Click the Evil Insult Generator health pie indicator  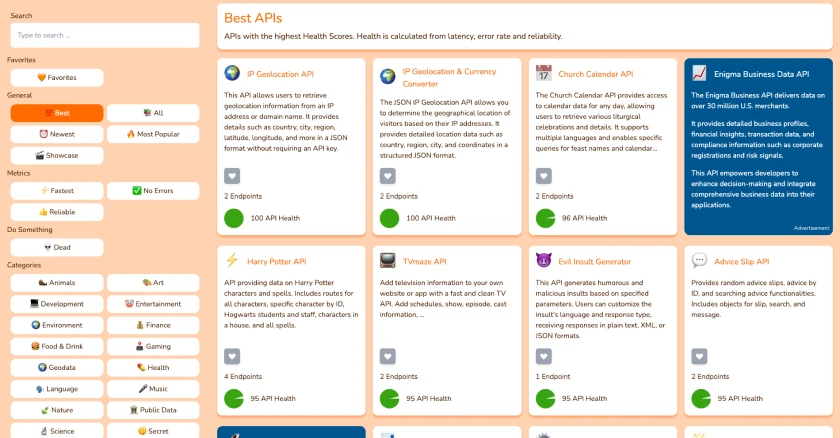coord(545,398)
